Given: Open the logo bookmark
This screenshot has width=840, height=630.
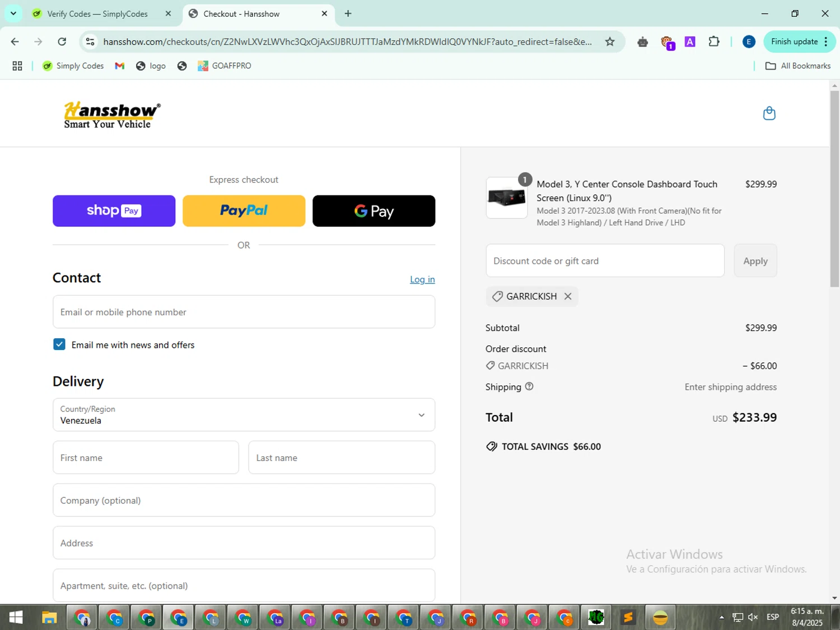Looking at the screenshot, I should click(x=151, y=66).
